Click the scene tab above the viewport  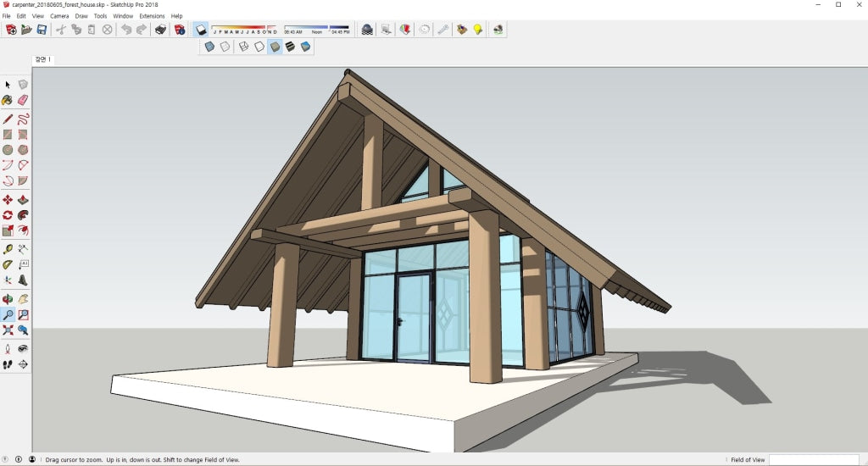[42, 59]
